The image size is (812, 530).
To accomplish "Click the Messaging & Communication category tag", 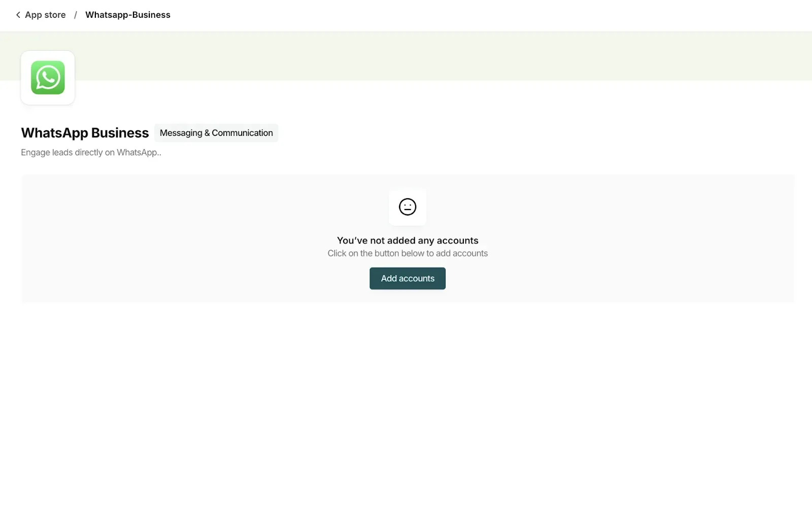I will pyautogui.click(x=216, y=133).
